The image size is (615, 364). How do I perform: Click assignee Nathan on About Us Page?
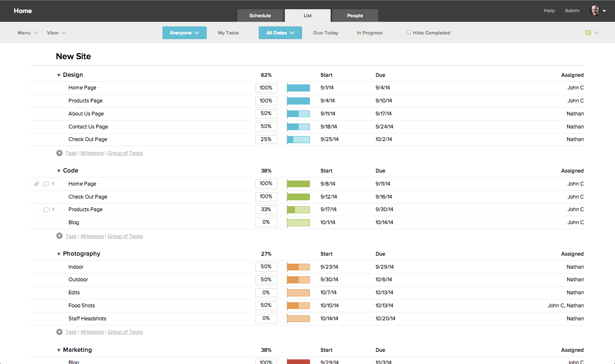[x=575, y=114]
